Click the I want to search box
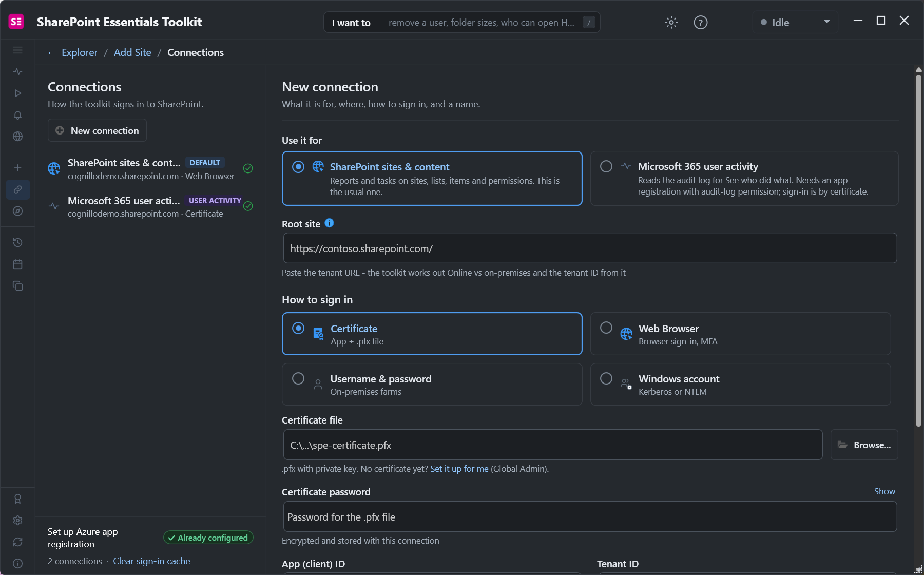The width and height of the screenshot is (924, 575). [x=462, y=23]
